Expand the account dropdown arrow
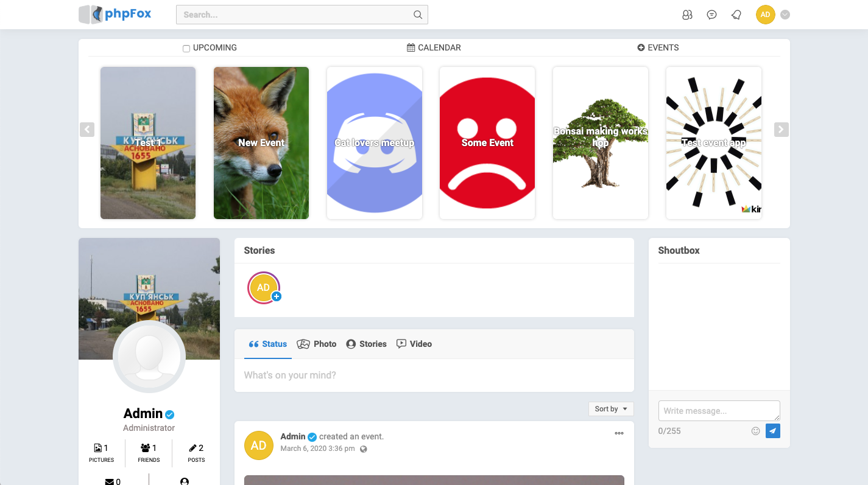The width and height of the screenshot is (868, 485). coord(785,15)
